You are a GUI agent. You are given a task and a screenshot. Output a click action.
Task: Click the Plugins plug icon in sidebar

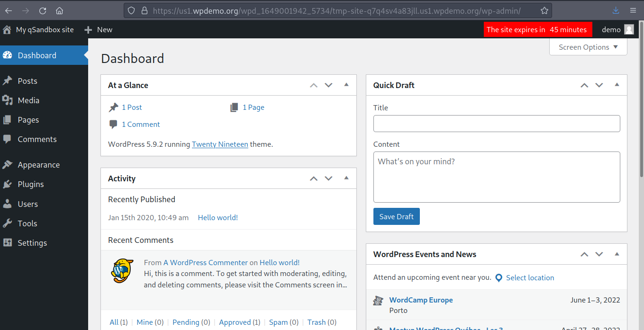point(7,184)
